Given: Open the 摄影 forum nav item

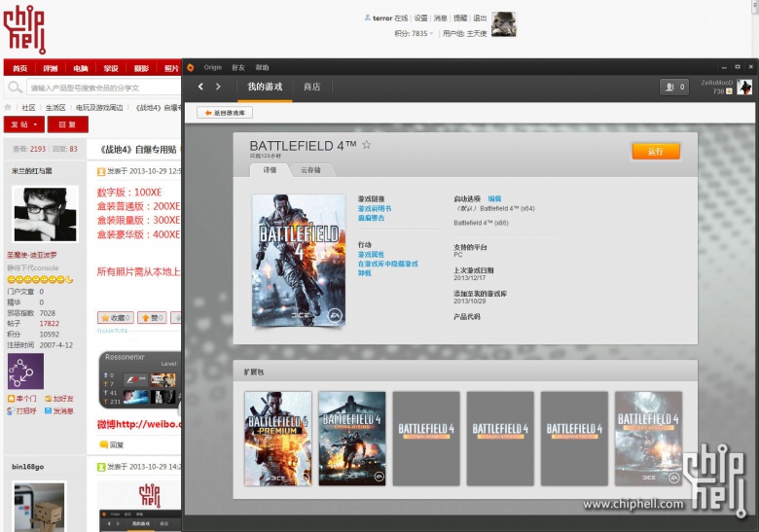Looking at the screenshot, I should coord(141,69).
